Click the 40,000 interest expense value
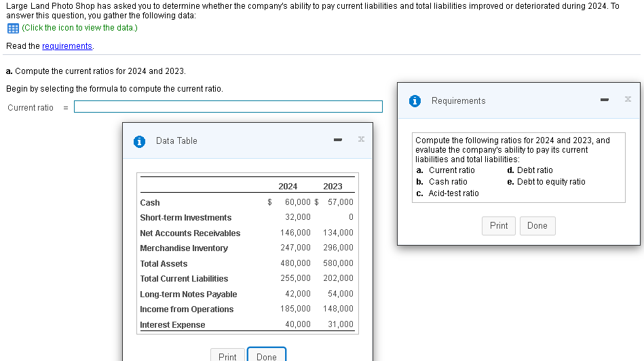644x361 pixels. pos(298,324)
